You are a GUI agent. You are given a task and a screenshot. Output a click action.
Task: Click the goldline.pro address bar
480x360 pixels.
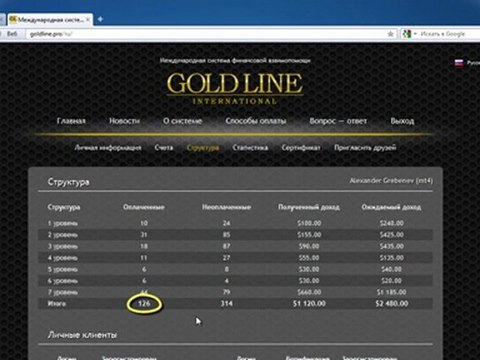pos(207,34)
